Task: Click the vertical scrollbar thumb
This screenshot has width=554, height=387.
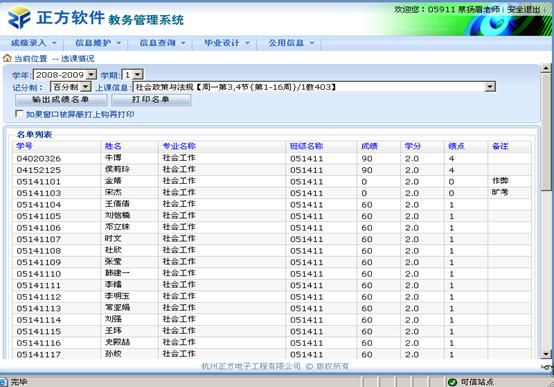Action: pyautogui.click(x=546, y=131)
